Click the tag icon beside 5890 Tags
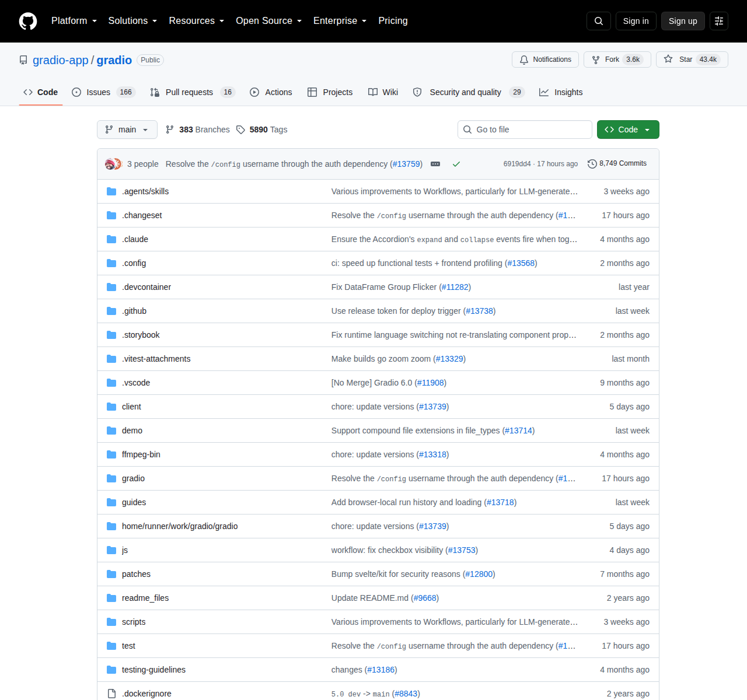Image resolution: width=747 pixels, height=700 pixels. click(240, 129)
